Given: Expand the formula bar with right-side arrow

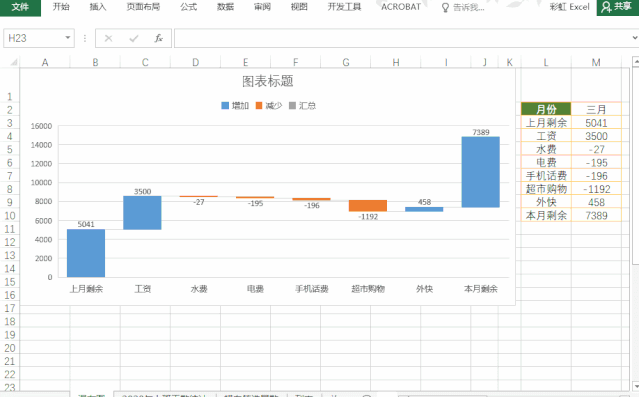Looking at the screenshot, I should tap(635, 38).
